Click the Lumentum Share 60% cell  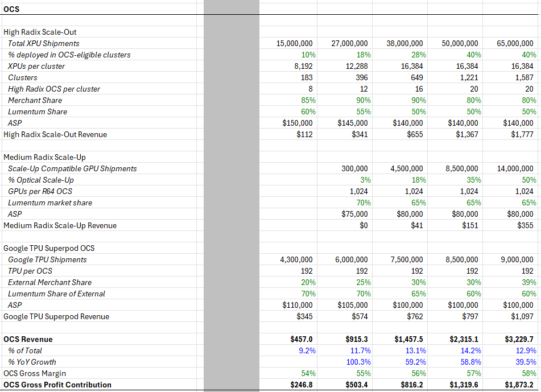[x=308, y=112]
